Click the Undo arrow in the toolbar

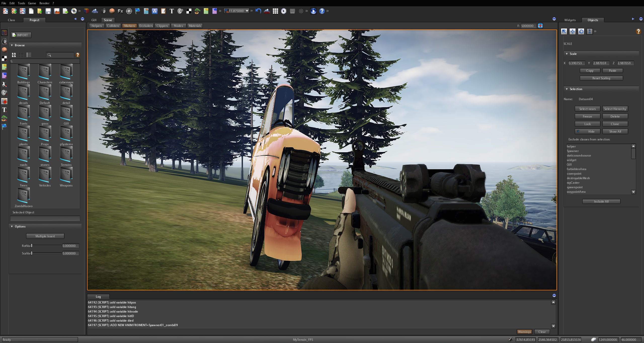[258, 11]
